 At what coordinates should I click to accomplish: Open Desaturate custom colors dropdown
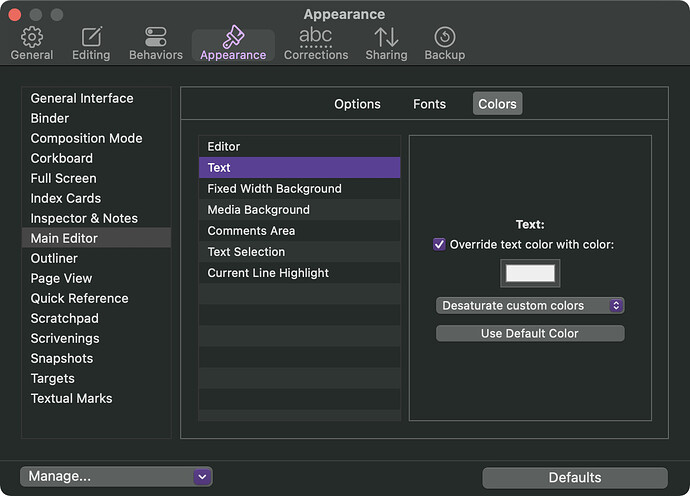coord(530,305)
